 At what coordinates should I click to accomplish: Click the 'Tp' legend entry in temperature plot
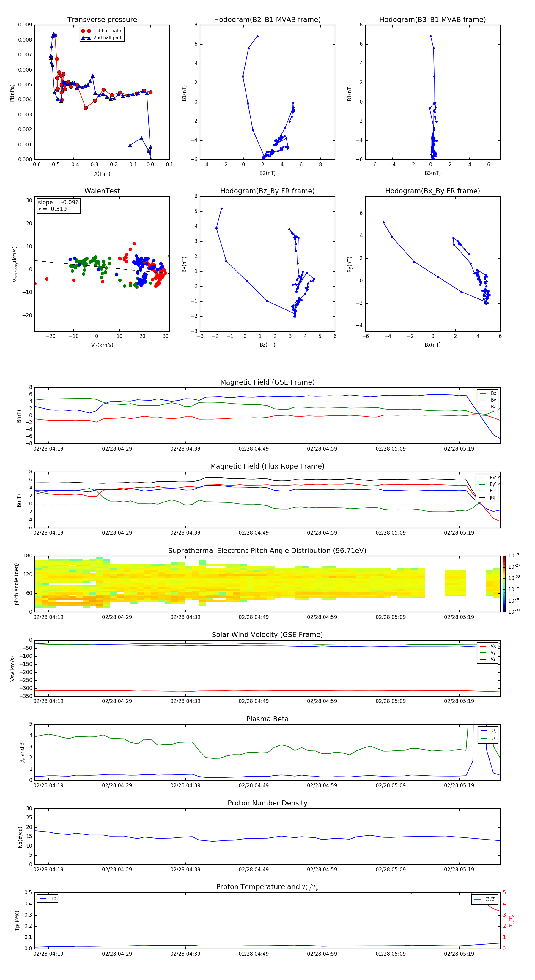(48, 899)
